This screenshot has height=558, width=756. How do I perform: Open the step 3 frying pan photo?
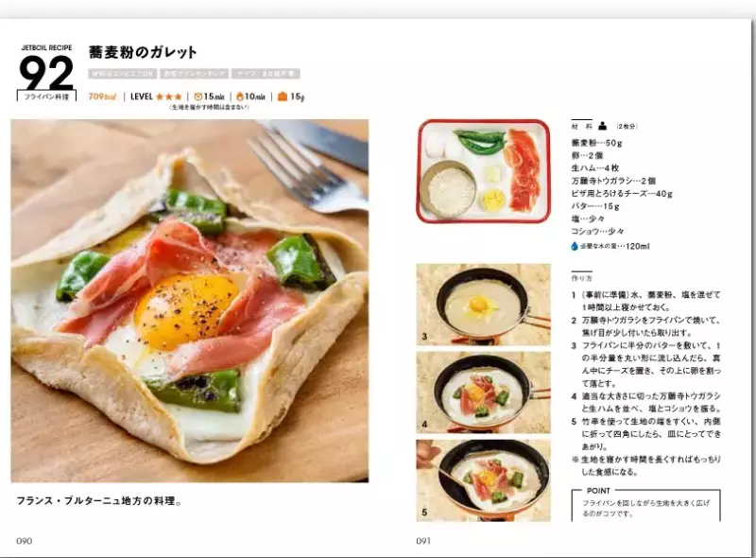pyautogui.click(x=483, y=305)
